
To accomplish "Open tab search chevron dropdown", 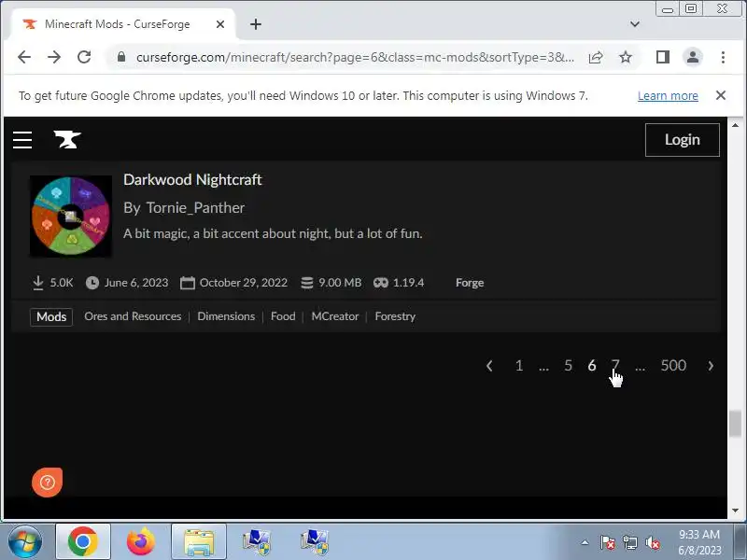I will [x=635, y=24].
